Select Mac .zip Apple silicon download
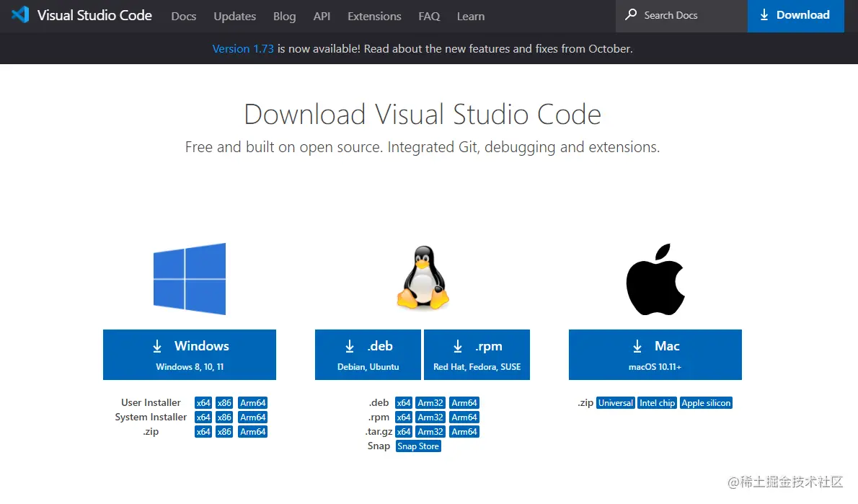This screenshot has width=858, height=504. [706, 403]
